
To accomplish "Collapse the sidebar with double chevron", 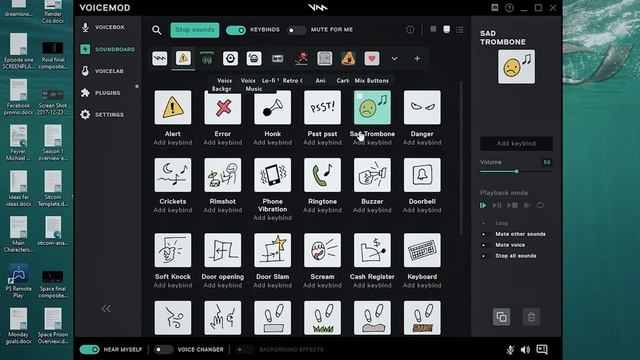I will [x=106, y=309].
